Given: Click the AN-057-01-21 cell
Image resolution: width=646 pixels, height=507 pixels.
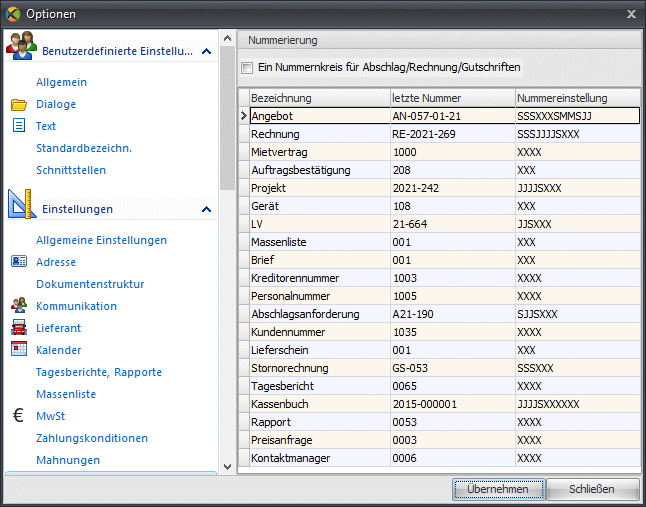Looking at the screenshot, I should click(453, 116).
